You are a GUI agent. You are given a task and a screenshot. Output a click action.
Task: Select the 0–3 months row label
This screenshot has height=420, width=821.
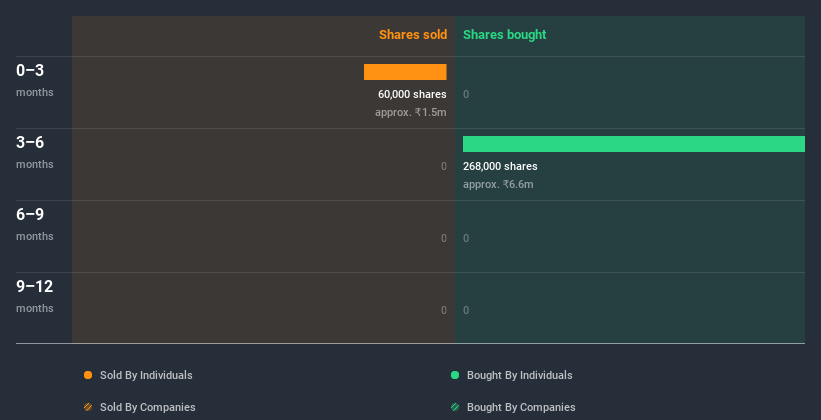[35, 80]
